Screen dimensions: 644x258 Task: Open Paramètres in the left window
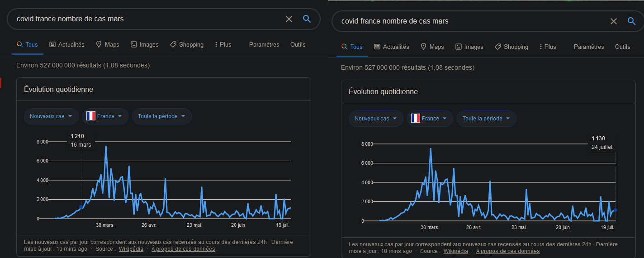pos(264,44)
